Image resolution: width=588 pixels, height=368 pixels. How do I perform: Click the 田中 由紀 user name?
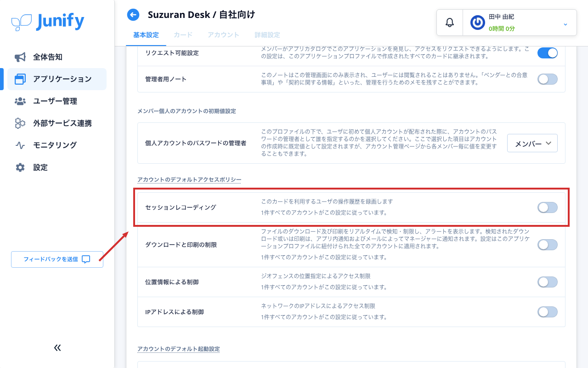point(501,17)
